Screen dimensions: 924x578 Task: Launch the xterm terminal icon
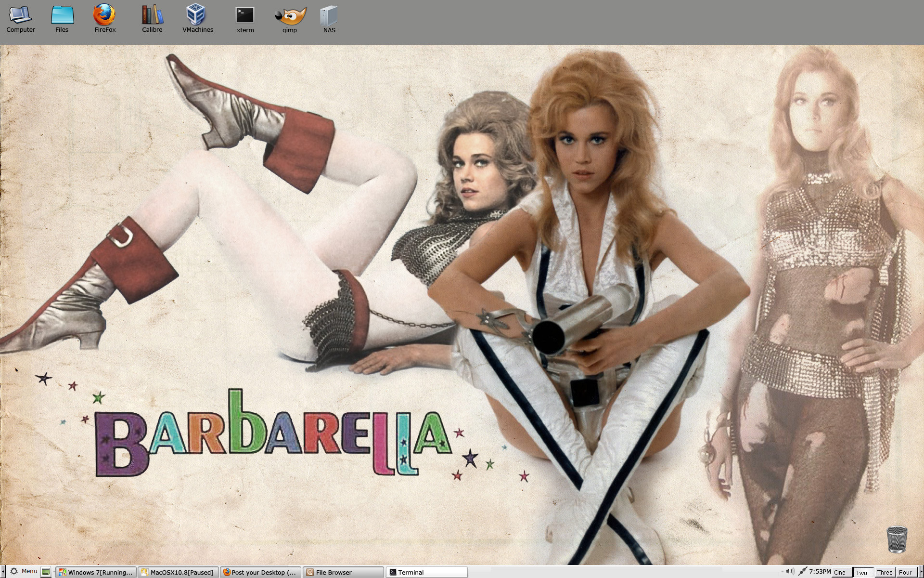[x=245, y=20]
